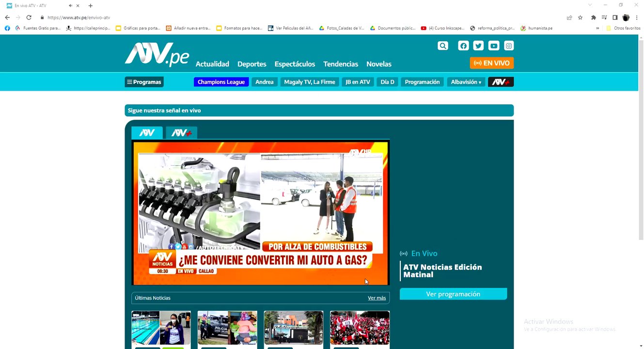Click the Ver programación button

(453, 294)
